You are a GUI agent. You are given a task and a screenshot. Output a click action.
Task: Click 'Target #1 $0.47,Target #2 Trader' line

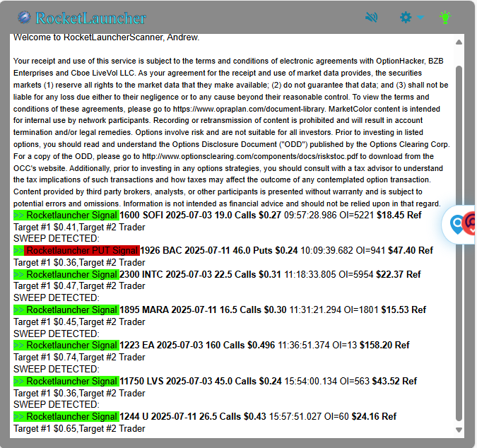coord(79,286)
